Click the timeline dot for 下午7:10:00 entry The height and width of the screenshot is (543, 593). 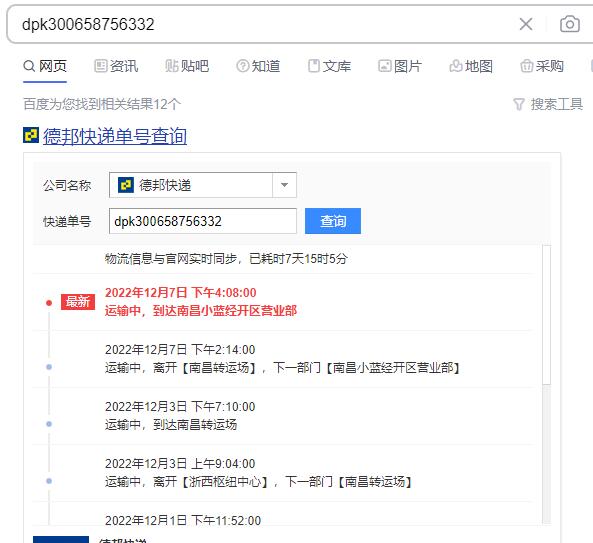[x=49, y=424]
